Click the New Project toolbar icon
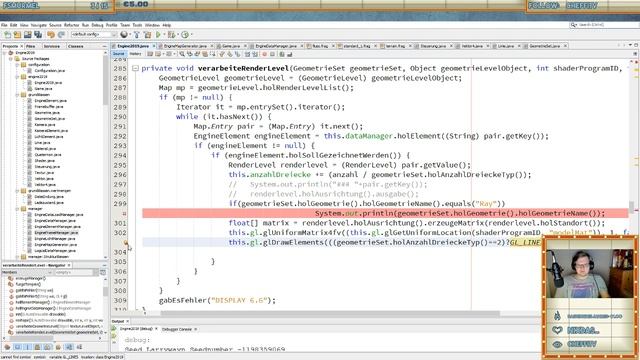The image size is (640, 360). [x=17, y=35]
